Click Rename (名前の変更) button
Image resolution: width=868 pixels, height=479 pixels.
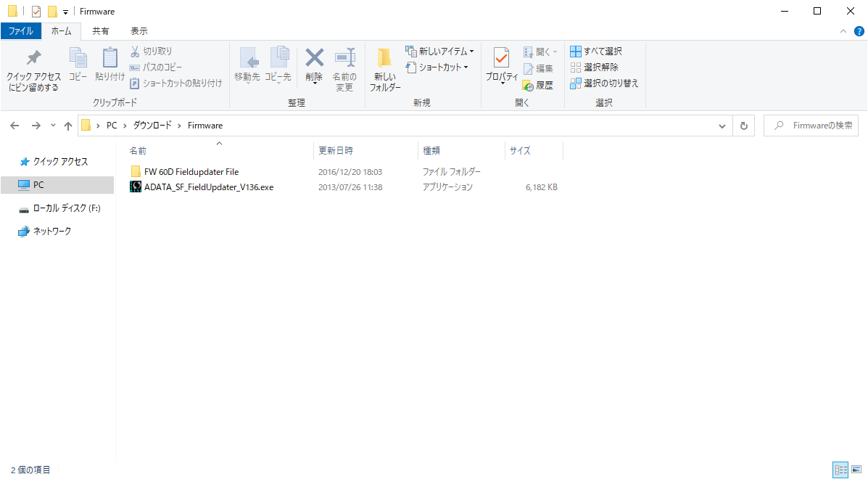[344, 70]
